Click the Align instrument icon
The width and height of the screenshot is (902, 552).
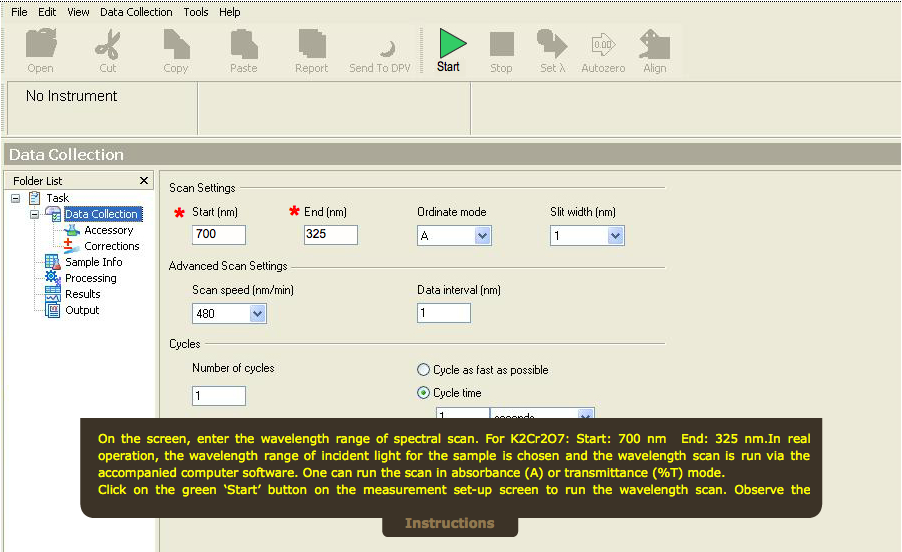point(655,49)
